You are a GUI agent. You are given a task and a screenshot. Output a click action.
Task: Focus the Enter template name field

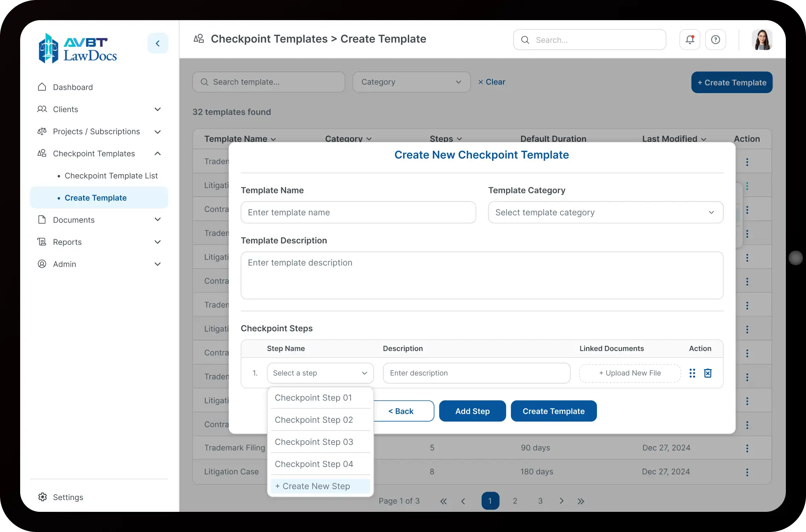click(x=358, y=212)
